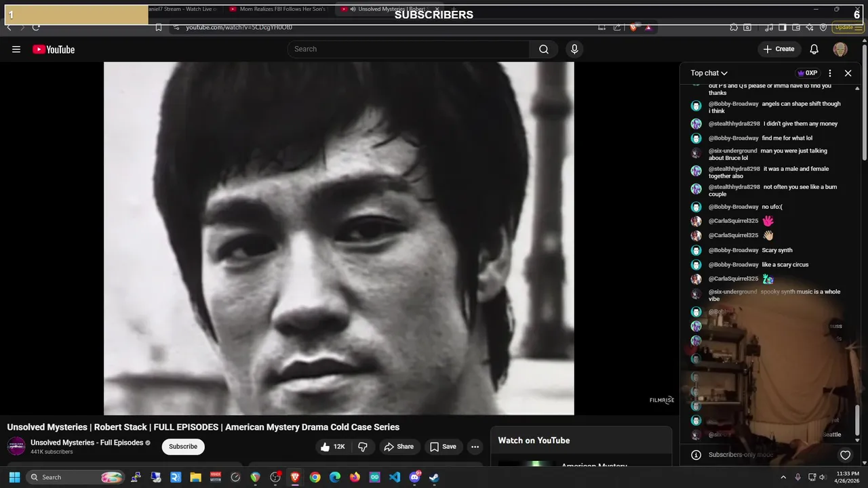The height and width of the screenshot is (488, 868).
Task: Like the video with thumbs up
Action: pyautogui.click(x=334, y=447)
